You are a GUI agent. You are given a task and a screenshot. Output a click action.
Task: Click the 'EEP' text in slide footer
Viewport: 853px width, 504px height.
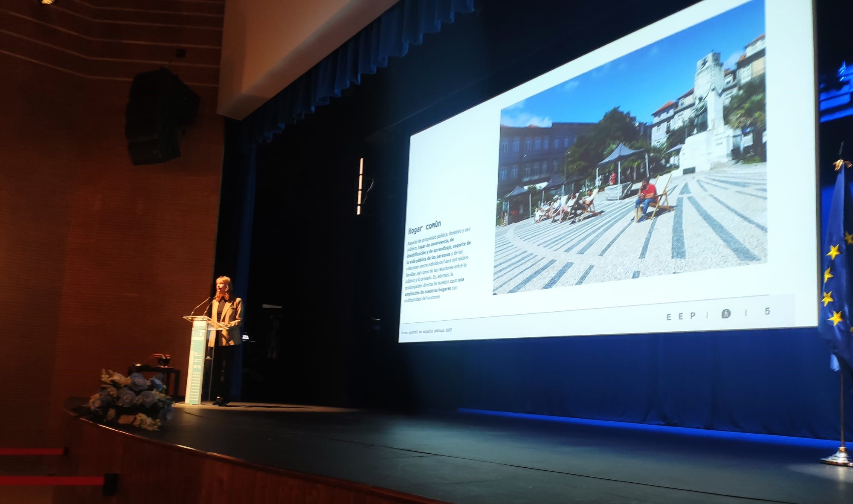point(681,316)
